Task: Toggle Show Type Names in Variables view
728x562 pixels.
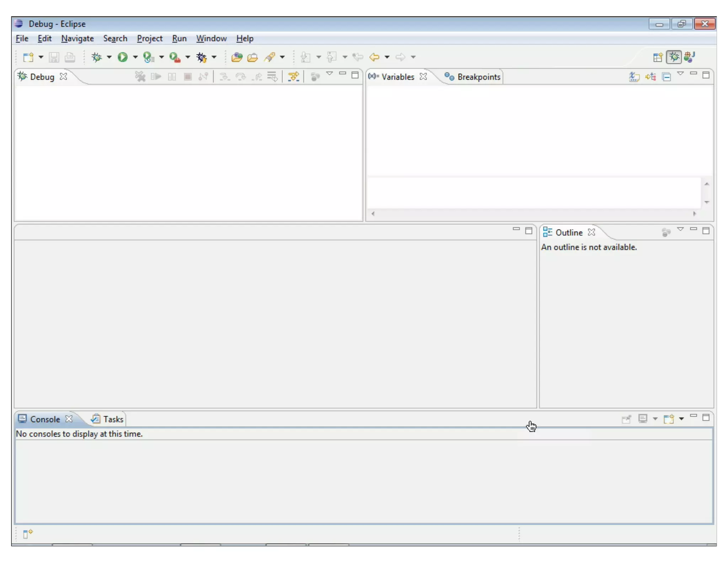Action: 634,76
